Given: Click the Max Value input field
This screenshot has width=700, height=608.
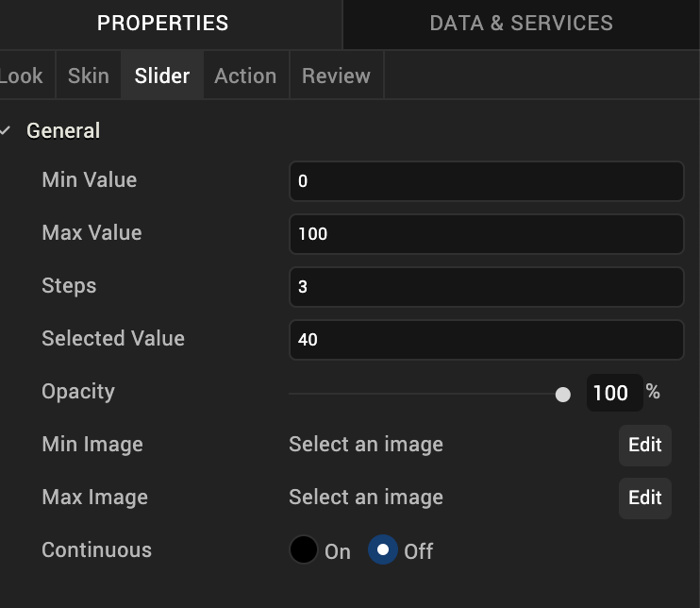Looking at the screenshot, I should point(486,234).
